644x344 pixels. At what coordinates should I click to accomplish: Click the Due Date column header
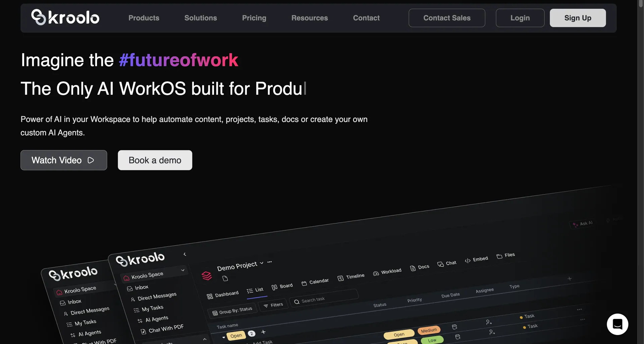[450, 295]
